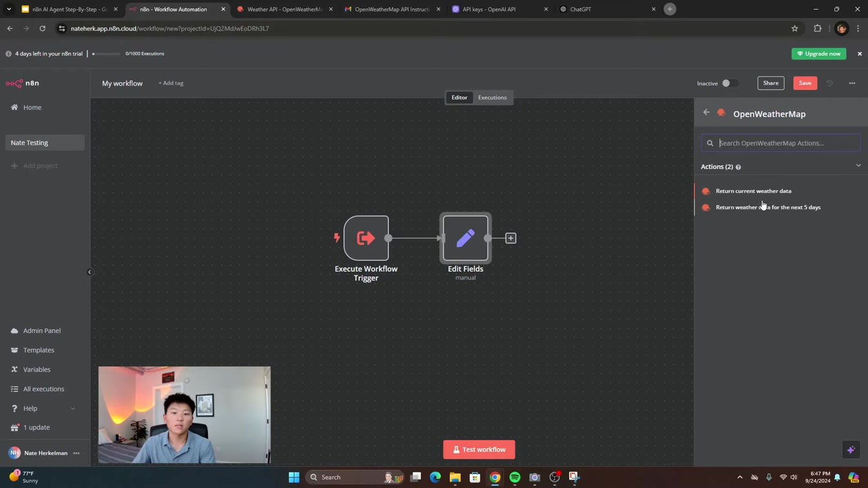Open the n8n logo home link
This screenshot has height=488, width=868.
23,83
